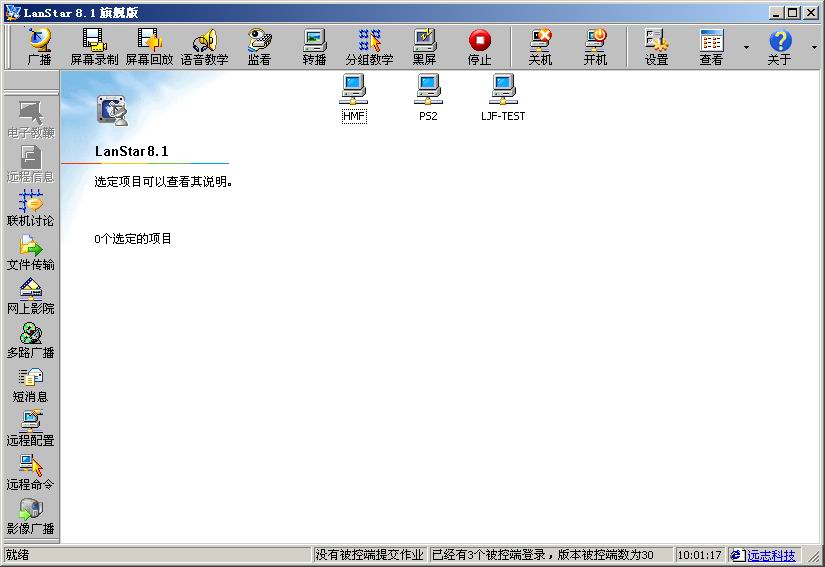Expand the 关于 about dropdown arrow
The width and height of the screenshot is (825, 567).
[814, 47]
